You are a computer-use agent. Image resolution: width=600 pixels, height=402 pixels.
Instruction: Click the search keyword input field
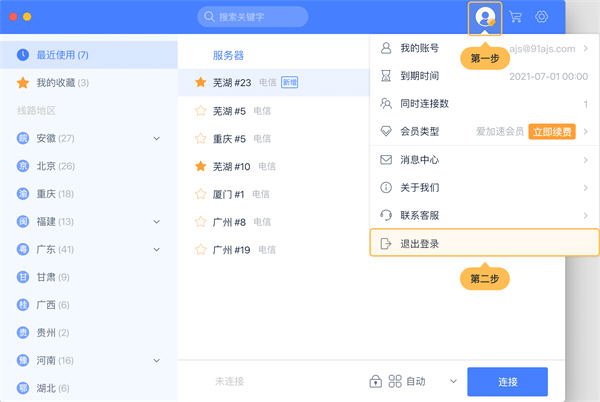click(253, 17)
